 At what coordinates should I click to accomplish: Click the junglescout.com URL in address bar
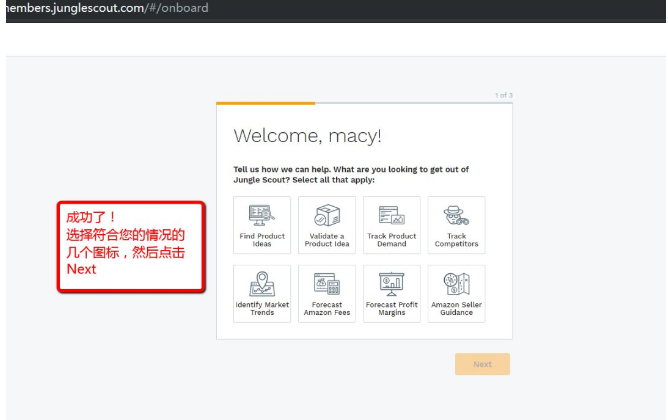pos(107,8)
